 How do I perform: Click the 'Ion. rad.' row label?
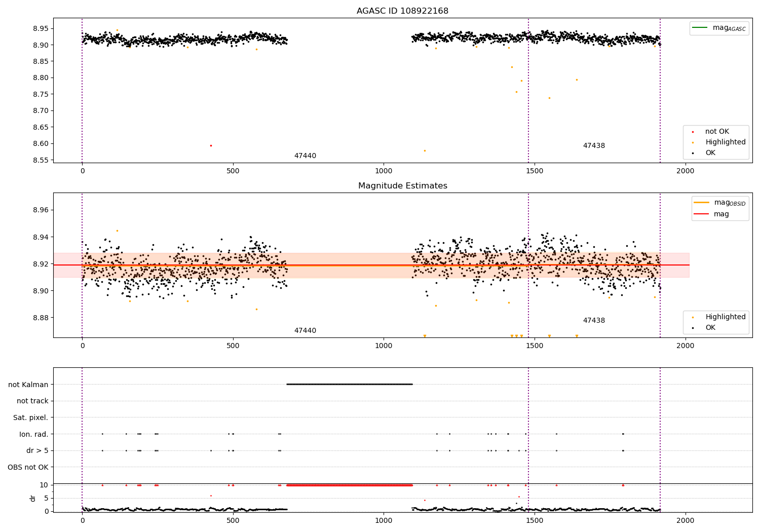34,434
